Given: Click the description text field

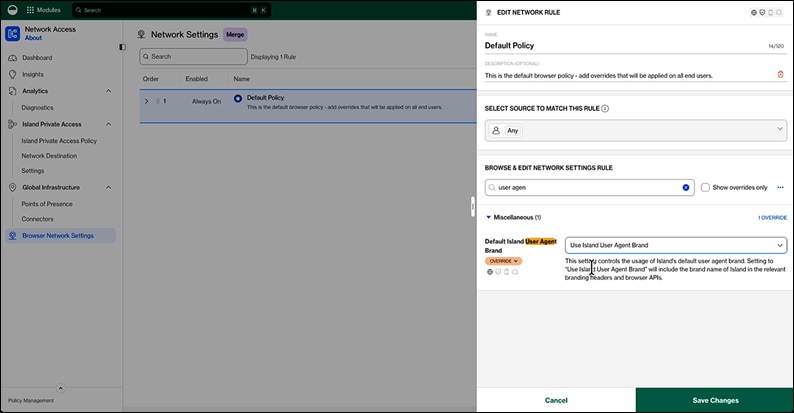Looking at the screenshot, I should point(629,75).
